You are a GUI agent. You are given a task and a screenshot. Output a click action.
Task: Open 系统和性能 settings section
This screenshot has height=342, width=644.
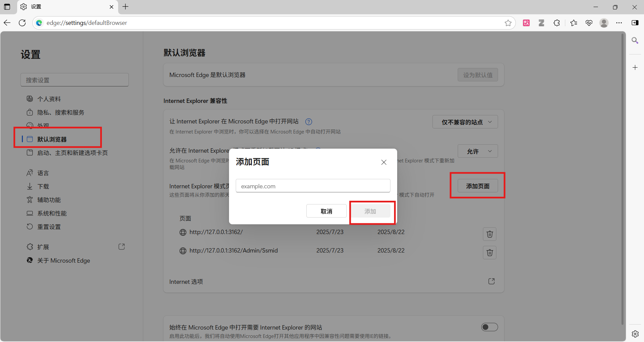coord(52,213)
